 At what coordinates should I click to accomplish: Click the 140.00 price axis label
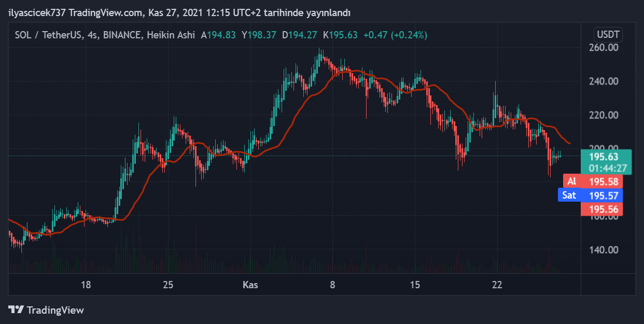[x=605, y=250]
